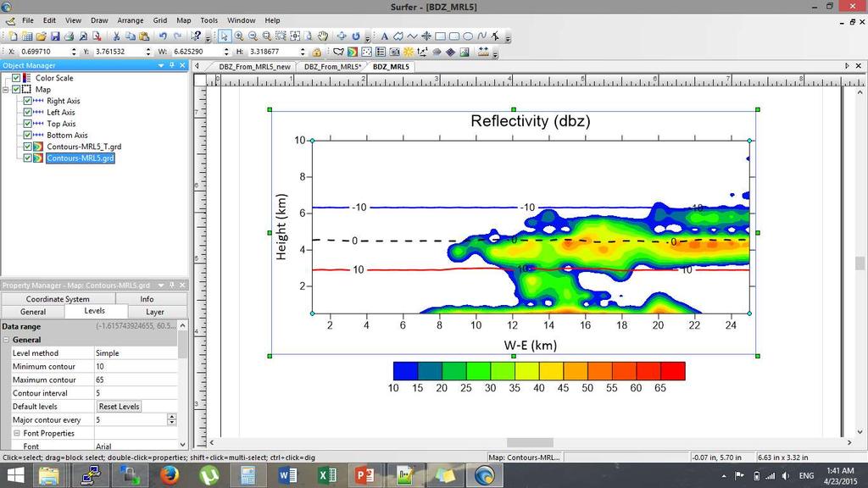The width and height of the screenshot is (868, 488).
Task: Uncheck the Left Axis visibility box
Action: tap(27, 113)
